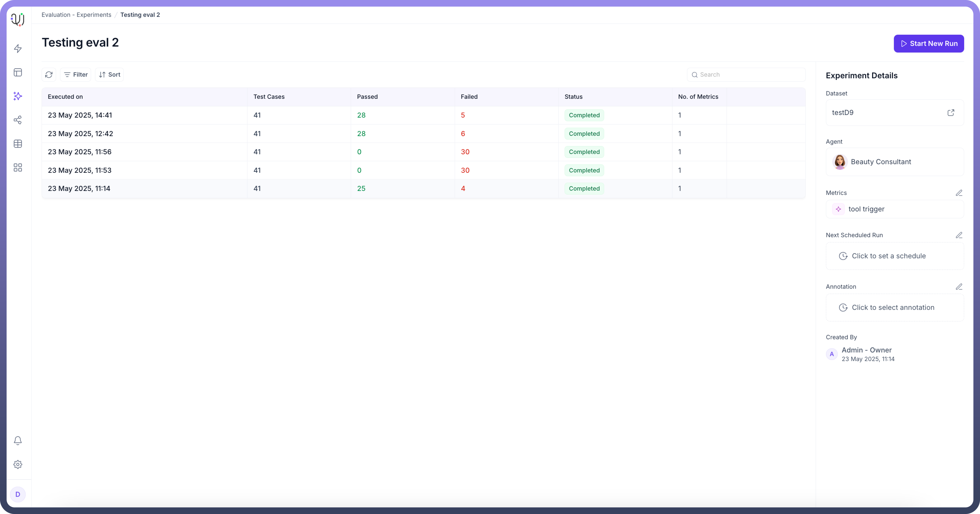The height and width of the screenshot is (514, 980).
Task: Click to set a schedule
Action: [x=888, y=256]
